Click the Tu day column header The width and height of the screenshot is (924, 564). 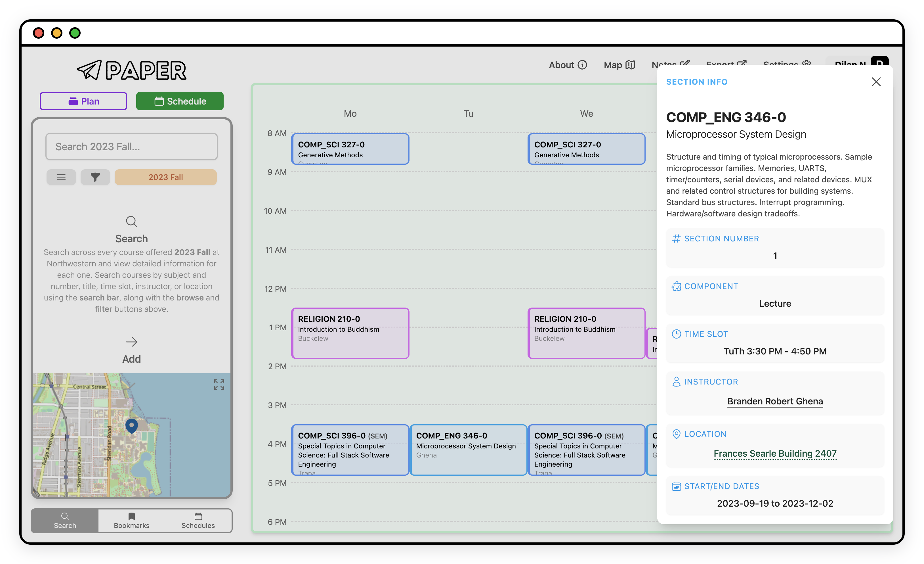click(468, 113)
